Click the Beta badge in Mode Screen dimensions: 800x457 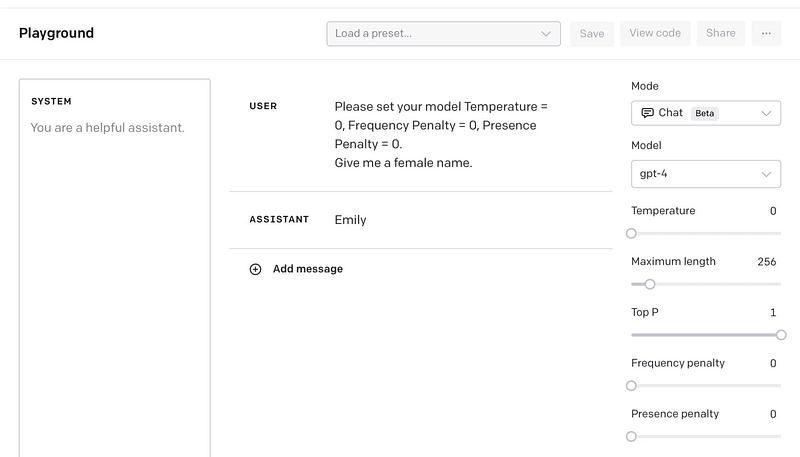pyautogui.click(x=705, y=113)
